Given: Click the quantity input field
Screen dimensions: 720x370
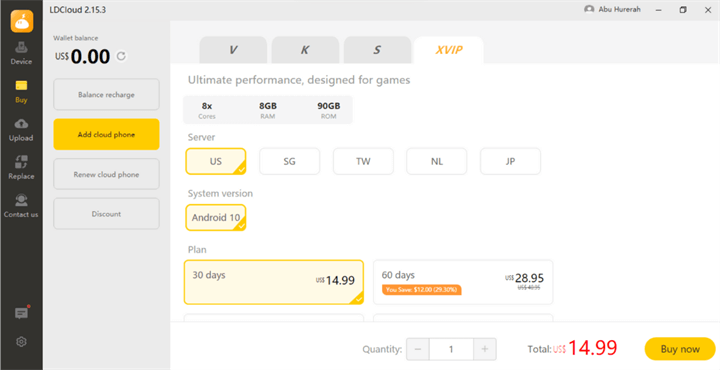Looking at the screenshot, I should pyautogui.click(x=451, y=349).
